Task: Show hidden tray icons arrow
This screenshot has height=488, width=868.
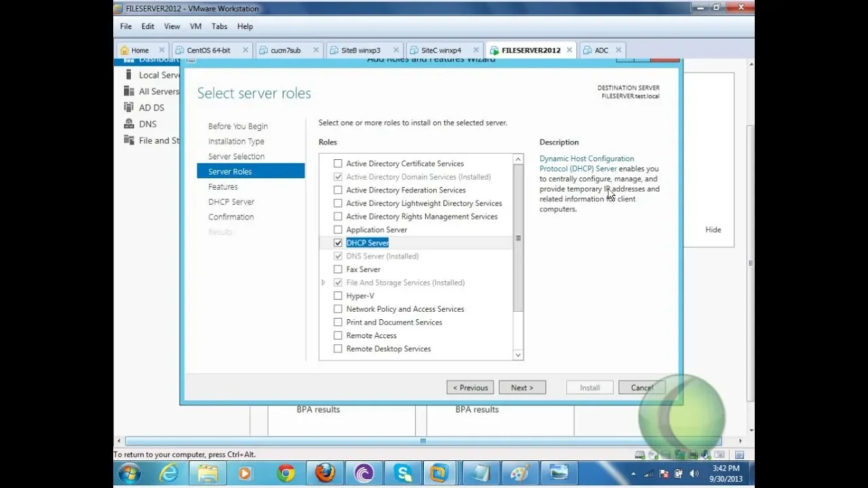Action: click(x=634, y=474)
